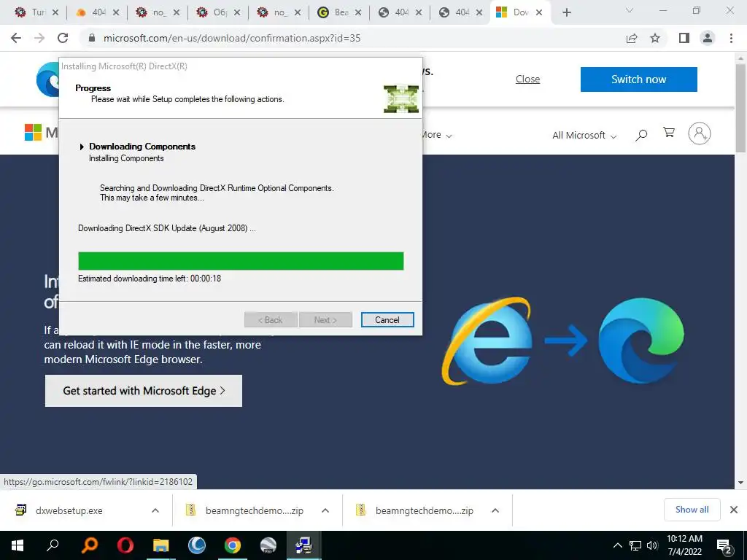Switch to the Beam tab

(339, 12)
